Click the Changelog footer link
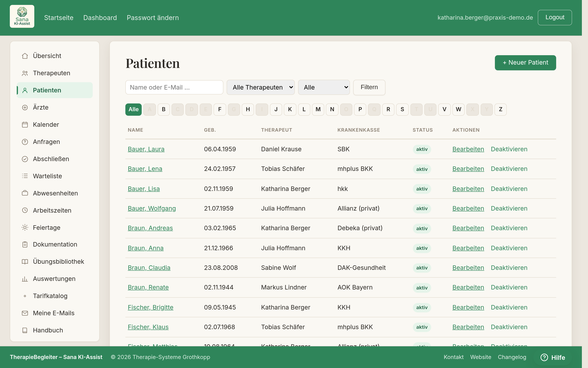The image size is (588, 368). click(x=512, y=357)
